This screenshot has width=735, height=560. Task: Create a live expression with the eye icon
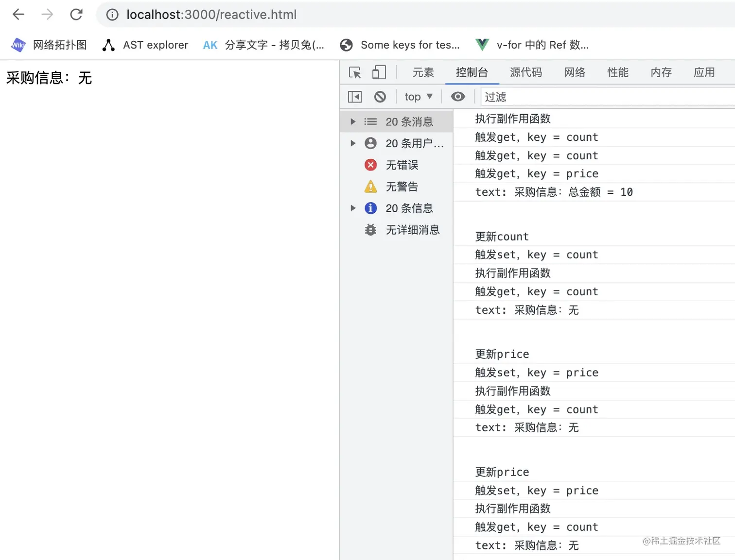point(457,97)
